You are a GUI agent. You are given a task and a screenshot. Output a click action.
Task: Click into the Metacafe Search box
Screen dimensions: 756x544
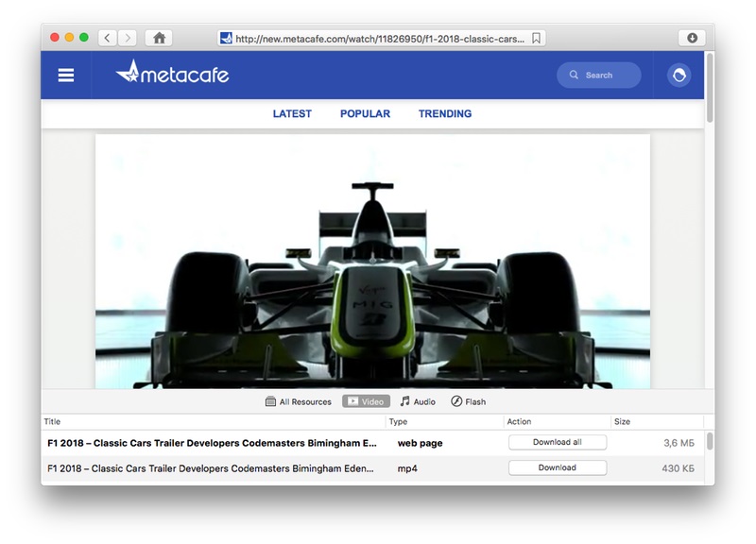[x=599, y=76]
